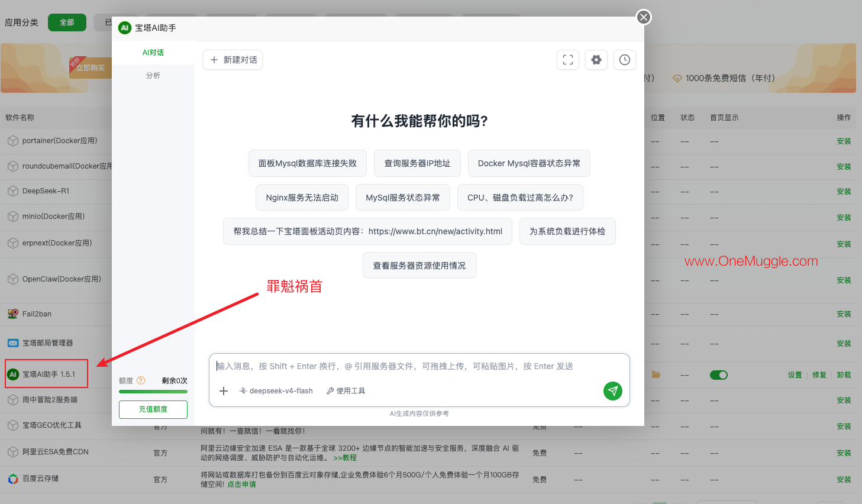This screenshot has height=504, width=862.
Task: Switch to the 分析 tab
Action: [153, 76]
